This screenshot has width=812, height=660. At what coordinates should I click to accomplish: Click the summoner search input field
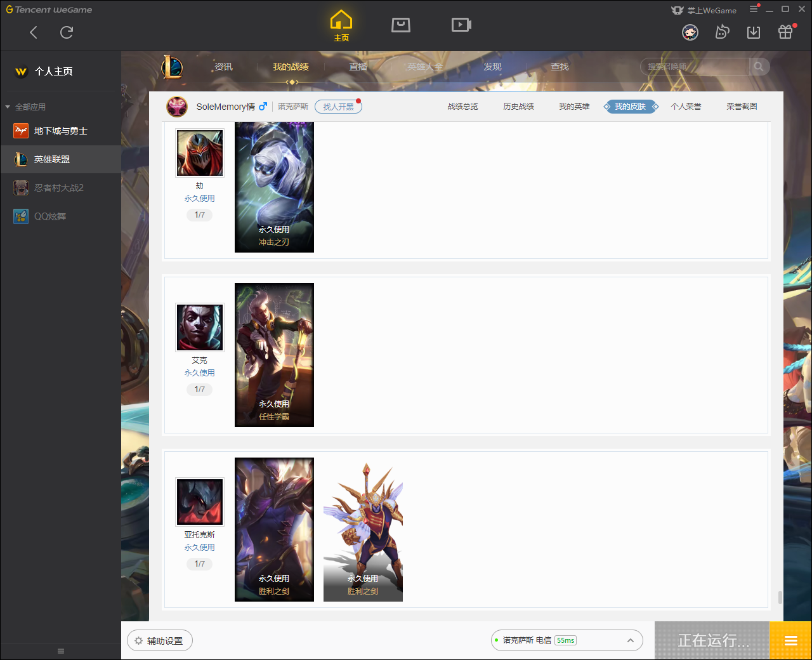695,67
